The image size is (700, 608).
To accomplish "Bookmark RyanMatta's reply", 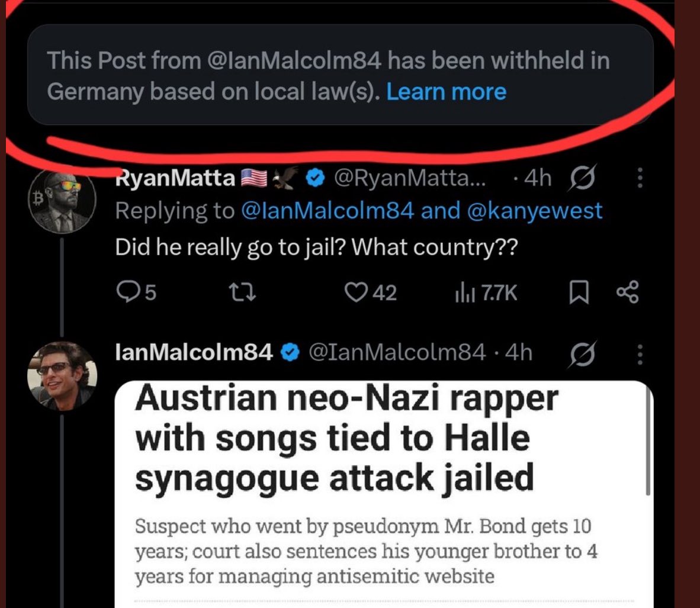I will (578, 292).
